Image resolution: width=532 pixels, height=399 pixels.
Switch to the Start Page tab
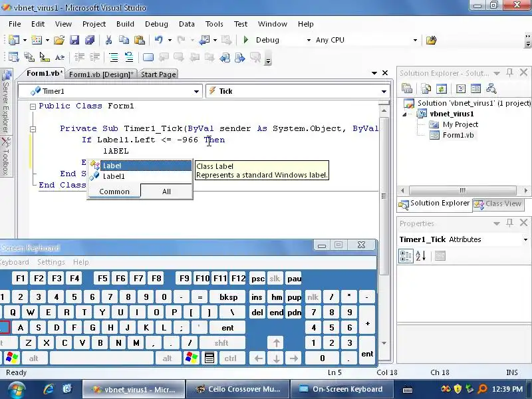pyautogui.click(x=158, y=74)
